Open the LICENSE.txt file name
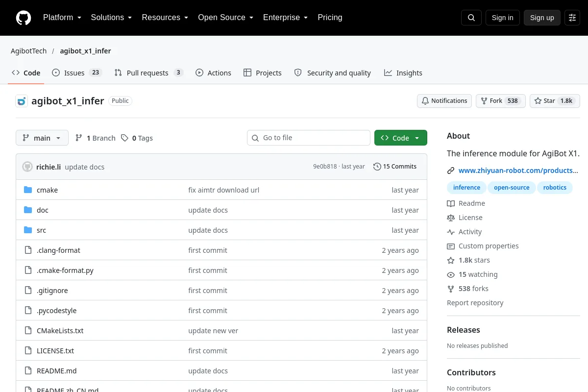 55,351
